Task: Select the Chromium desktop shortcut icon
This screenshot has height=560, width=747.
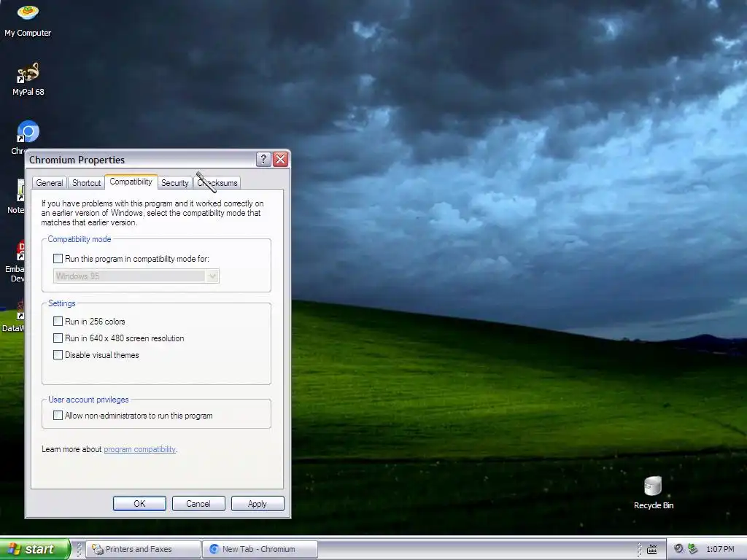Action: [28, 132]
